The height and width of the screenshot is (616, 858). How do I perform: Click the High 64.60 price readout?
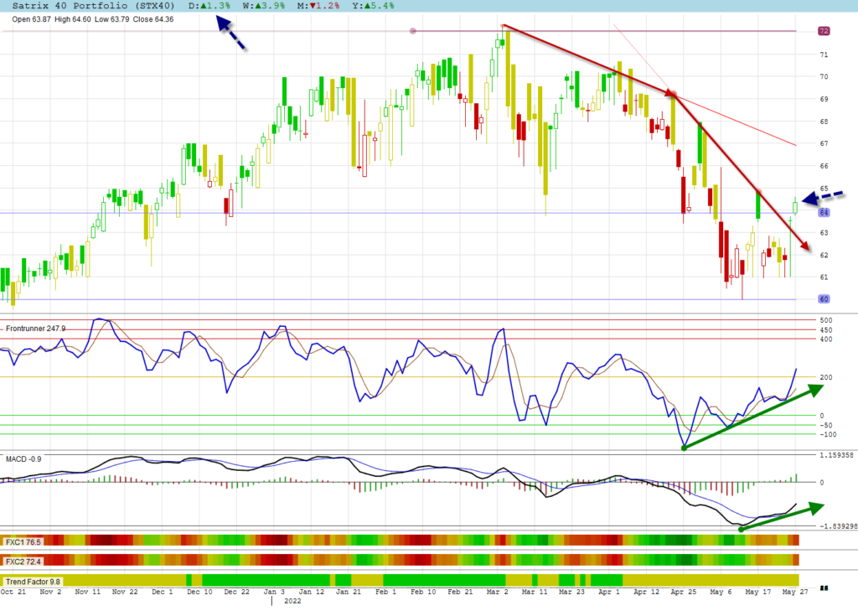pos(73,19)
